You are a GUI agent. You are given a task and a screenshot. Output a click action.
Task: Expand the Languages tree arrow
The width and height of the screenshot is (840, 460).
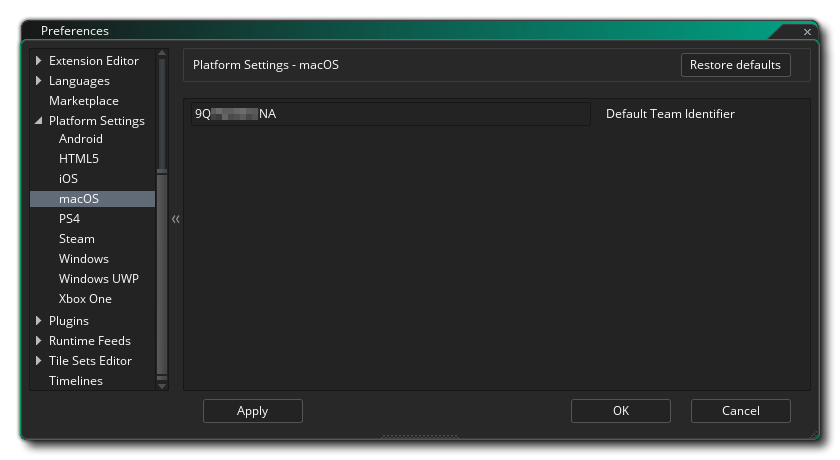pos(39,81)
